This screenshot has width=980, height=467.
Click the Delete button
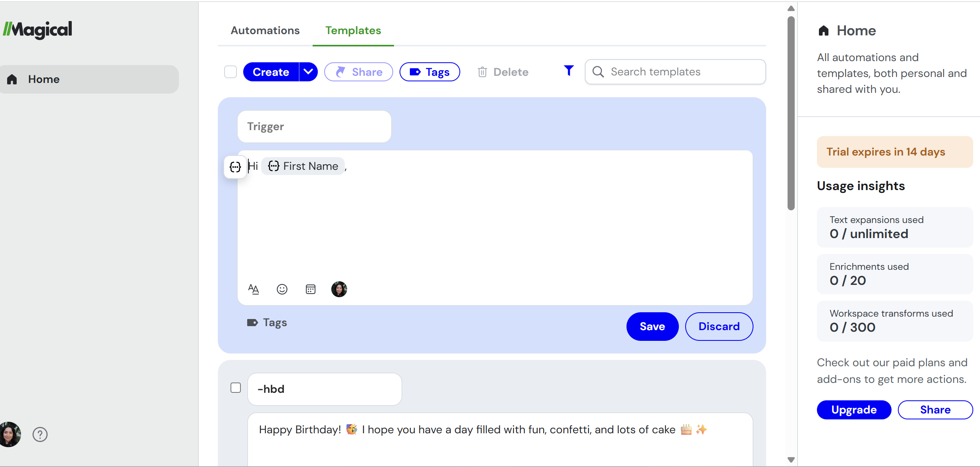pos(503,72)
